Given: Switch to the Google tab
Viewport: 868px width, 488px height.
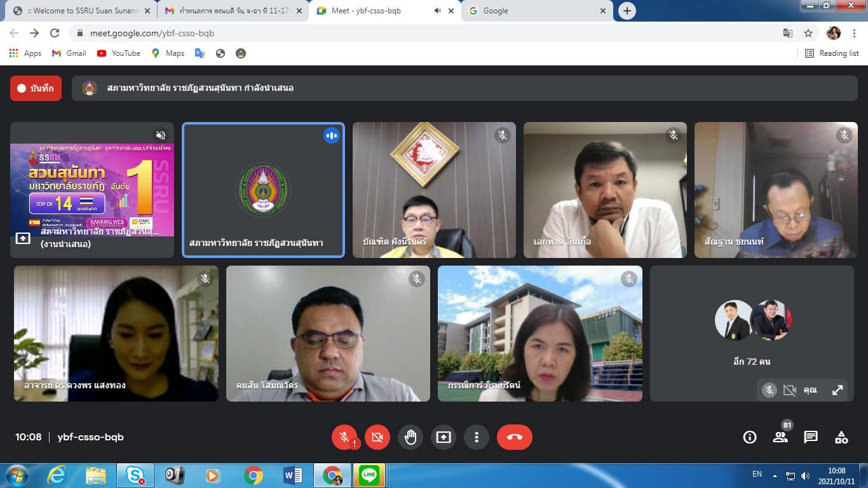Looking at the screenshot, I should point(532,11).
